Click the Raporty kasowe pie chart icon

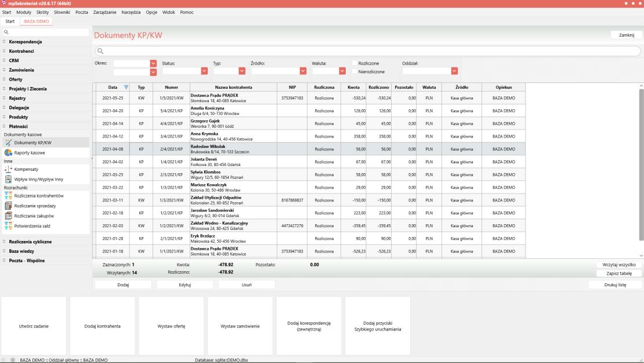click(8, 153)
